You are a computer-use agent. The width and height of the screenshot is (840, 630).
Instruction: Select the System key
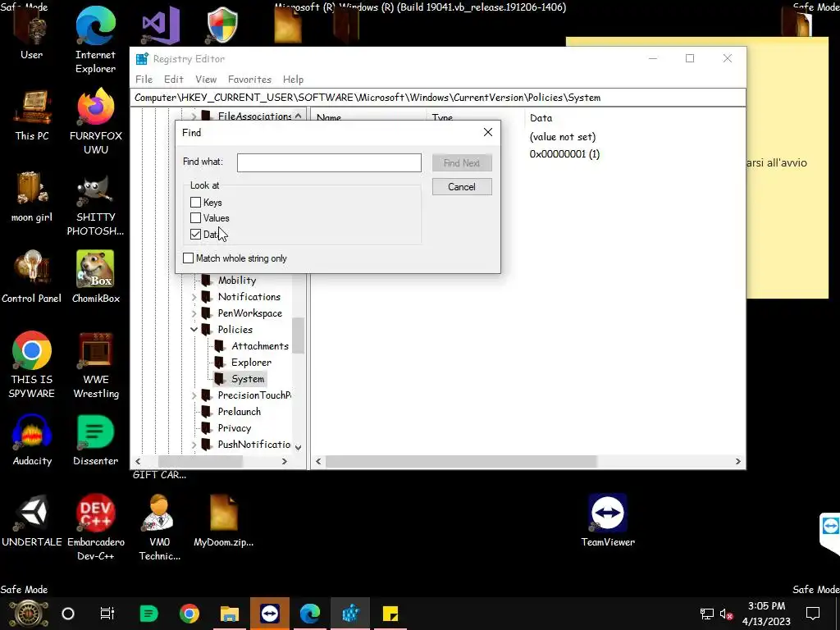pyautogui.click(x=248, y=379)
